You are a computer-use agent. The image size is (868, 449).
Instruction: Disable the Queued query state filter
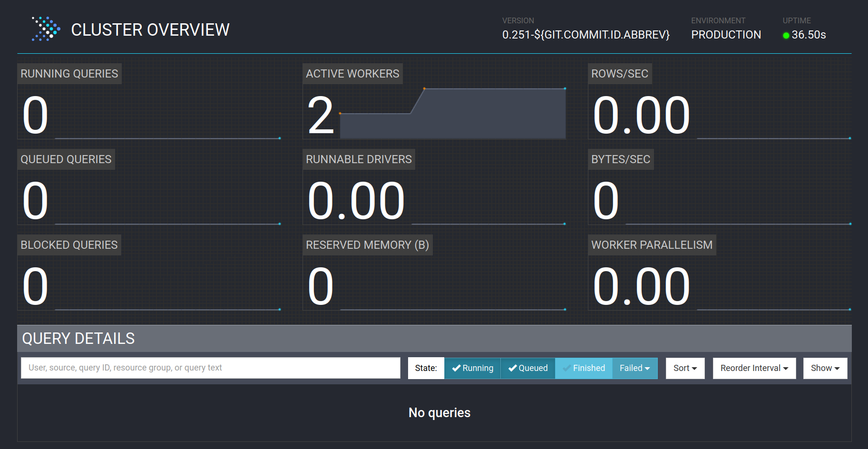[527, 368]
